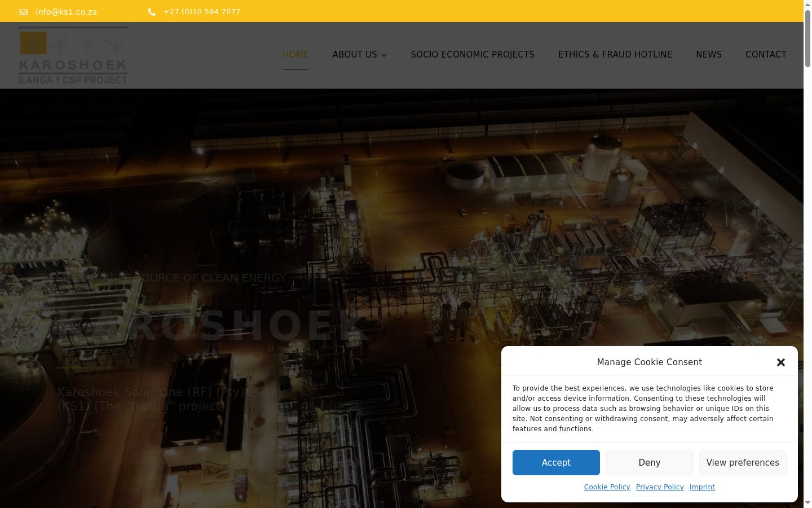Open the NEWS menu item
Viewport: 812px width, 508px height.
709,55
